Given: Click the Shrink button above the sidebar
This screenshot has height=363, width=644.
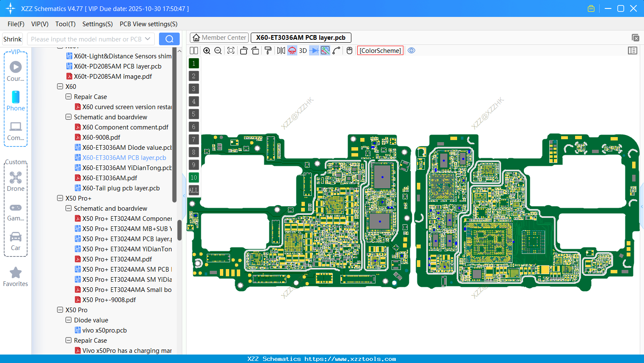Looking at the screenshot, I should (x=12, y=39).
